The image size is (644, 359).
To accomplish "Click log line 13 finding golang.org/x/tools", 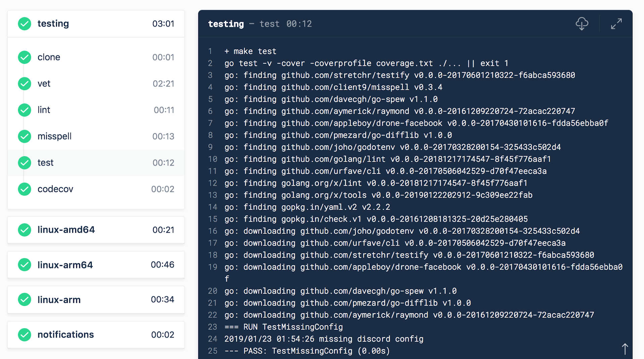I will pos(378,195).
